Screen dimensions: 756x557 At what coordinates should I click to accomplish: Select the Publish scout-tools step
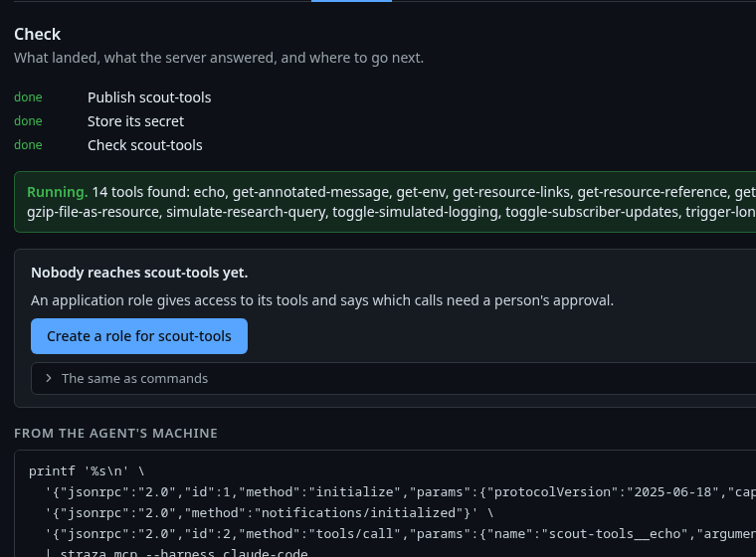pos(149,97)
